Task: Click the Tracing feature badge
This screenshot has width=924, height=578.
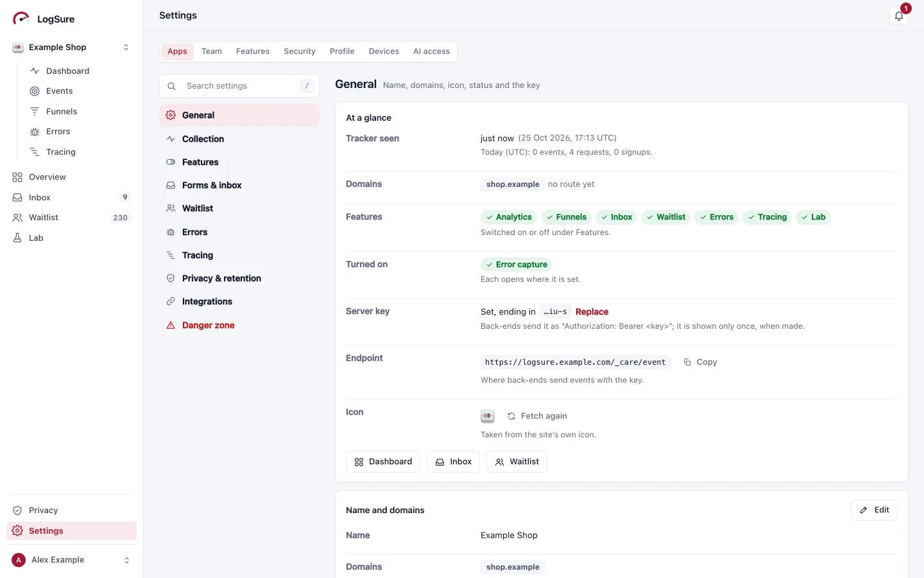Action: pos(767,217)
